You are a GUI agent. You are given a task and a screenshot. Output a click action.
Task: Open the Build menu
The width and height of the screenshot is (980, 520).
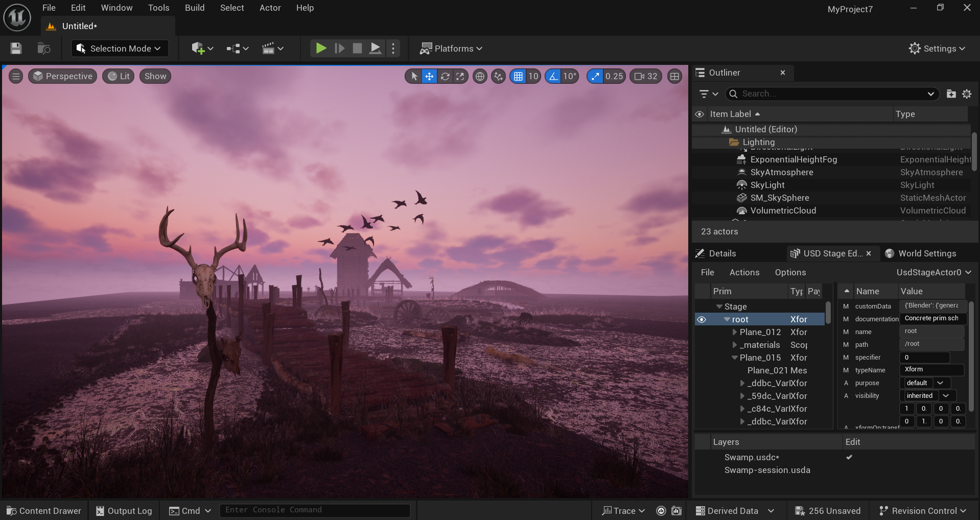tap(195, 8)
